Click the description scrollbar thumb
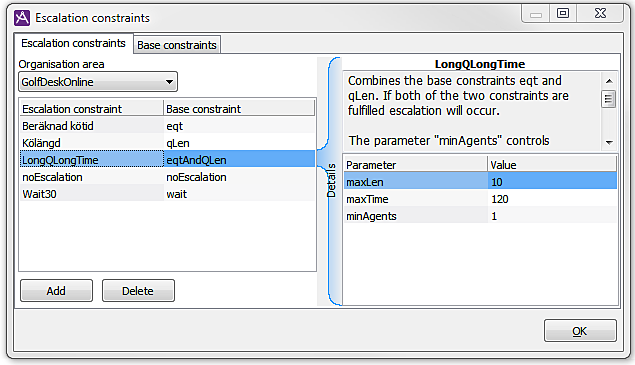Viewport: 635px width, 365px height. pyautogui.click(x=609, y=99)
